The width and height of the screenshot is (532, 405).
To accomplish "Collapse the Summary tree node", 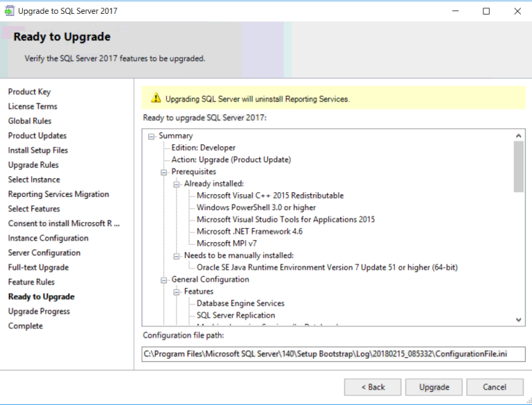I will (151, 136).
